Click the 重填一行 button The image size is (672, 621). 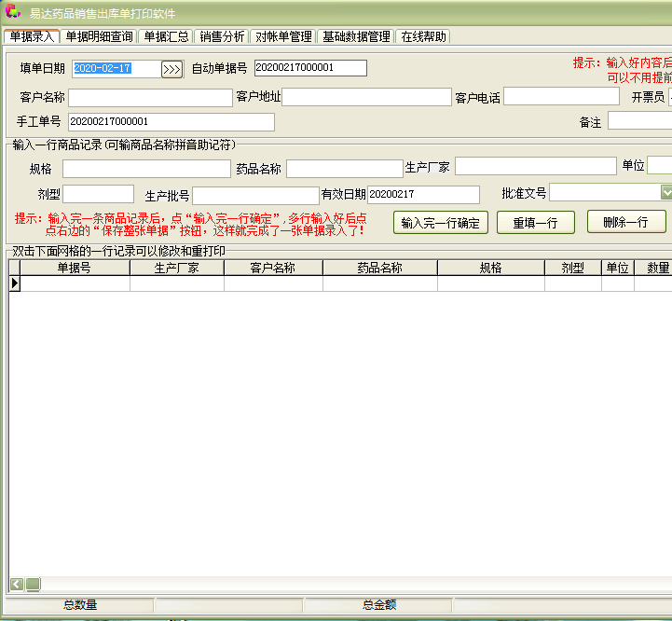coord(534,223)
